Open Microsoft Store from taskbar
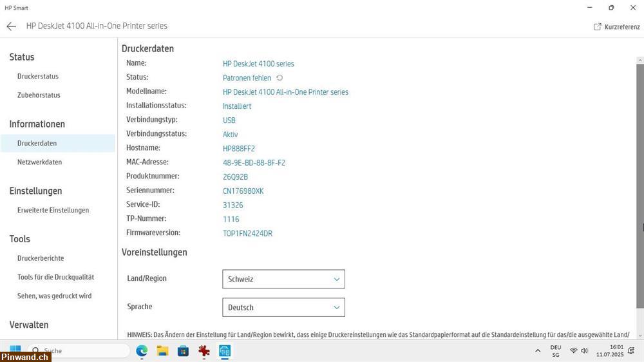The height and width of the screenshot is (362, 644). click(183, 350)
